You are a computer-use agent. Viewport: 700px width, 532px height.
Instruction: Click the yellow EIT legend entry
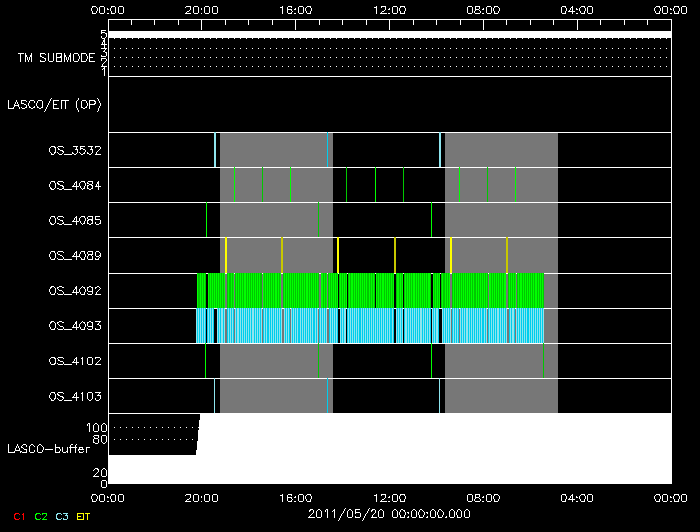pyautogui.click(x=83, y=516)
